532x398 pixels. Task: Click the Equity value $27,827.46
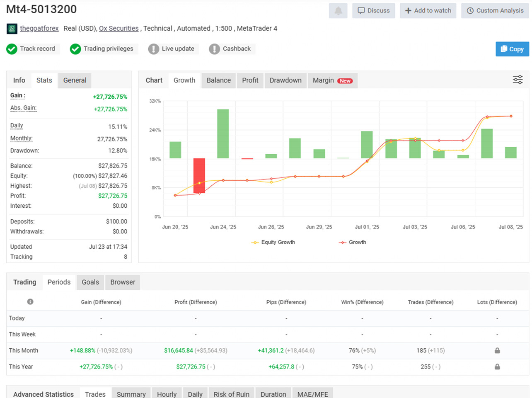point(113,176)
